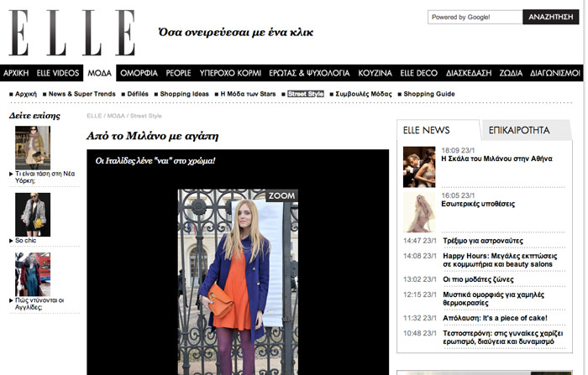Screen dimensions: 588x375
Task: Focus the Powered by Google search field
Action: click(475, 17)
